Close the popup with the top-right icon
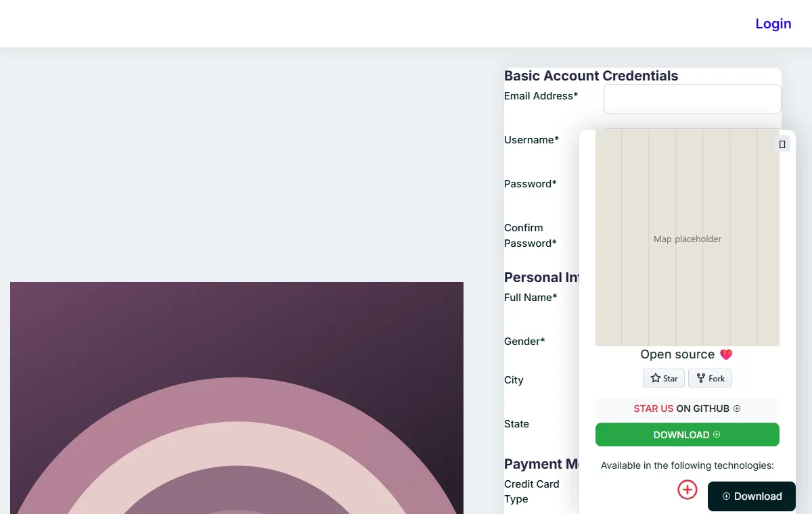The image size is (812, 514). point(782,144)
